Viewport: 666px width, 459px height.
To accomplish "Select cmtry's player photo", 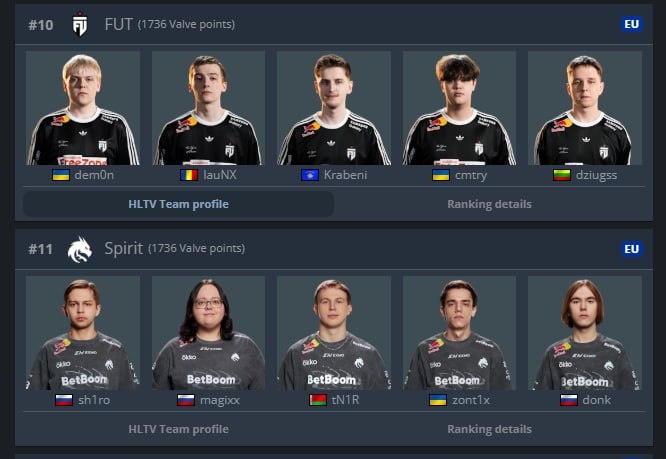I will (459, 108).
